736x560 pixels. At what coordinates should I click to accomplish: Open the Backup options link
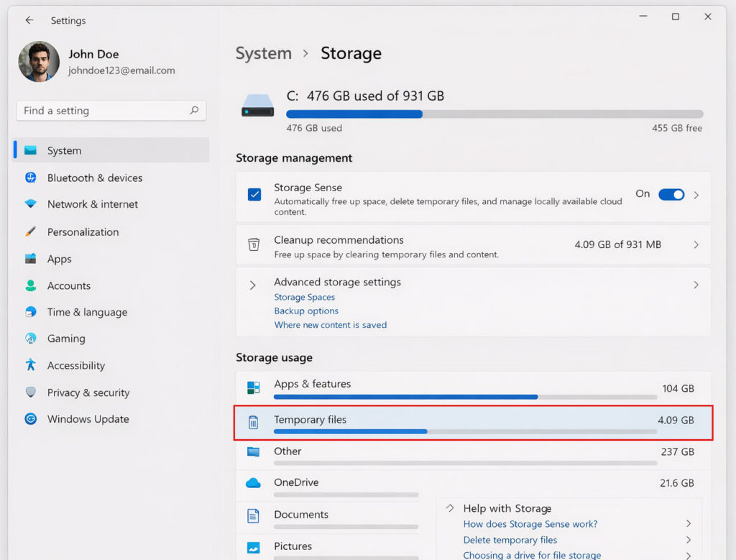(x=306, y=311)
